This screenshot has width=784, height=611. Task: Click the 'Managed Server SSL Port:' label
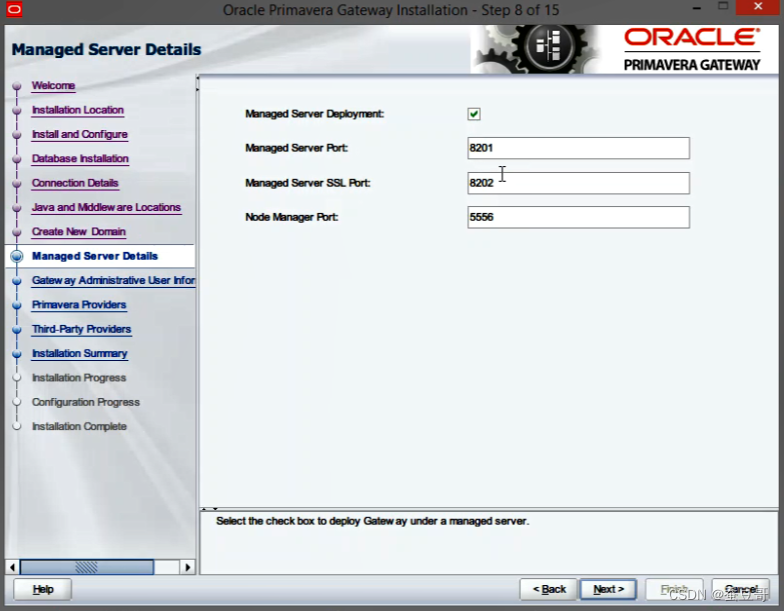click(x=308, y=183)
